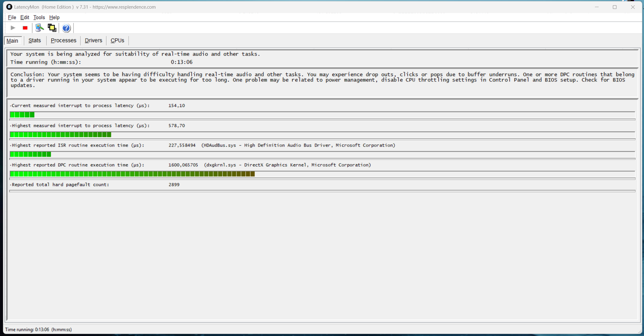Screen dimensions: 644x336
Task: Click 'Reported total hard pagefault count' label
Action: (60, 185)
